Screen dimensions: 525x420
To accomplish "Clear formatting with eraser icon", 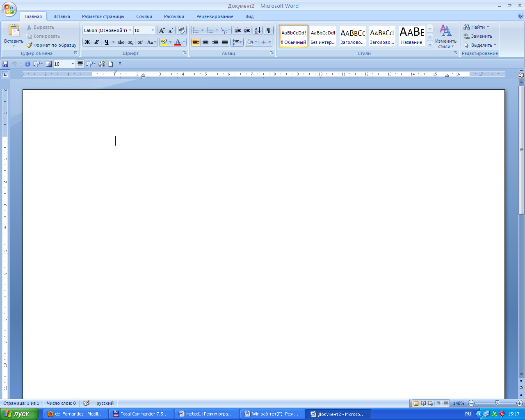I will click(182, 30).
